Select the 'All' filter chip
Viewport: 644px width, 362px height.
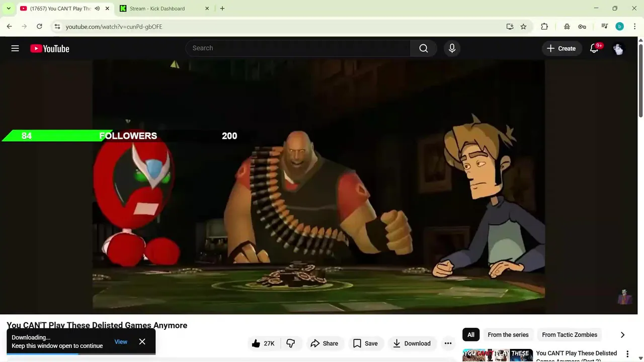[471, 335]
